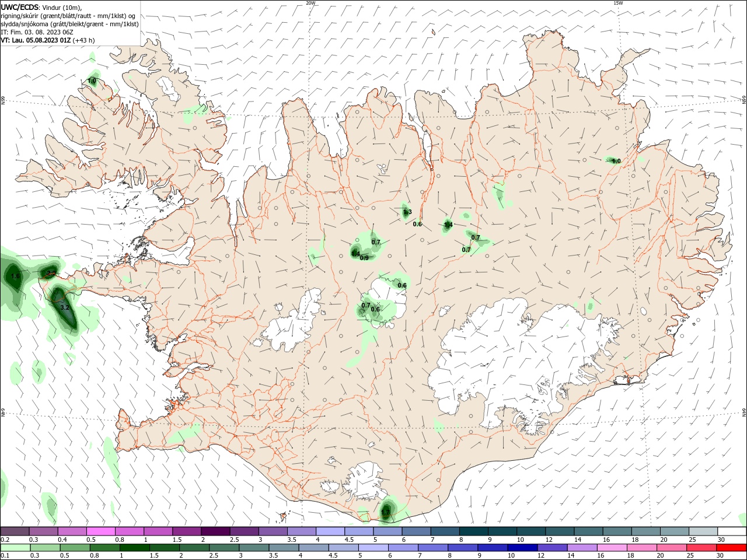Click the lower legend label 25
Image resolution: width=747 pixels, height=560 pixels.
690,556
